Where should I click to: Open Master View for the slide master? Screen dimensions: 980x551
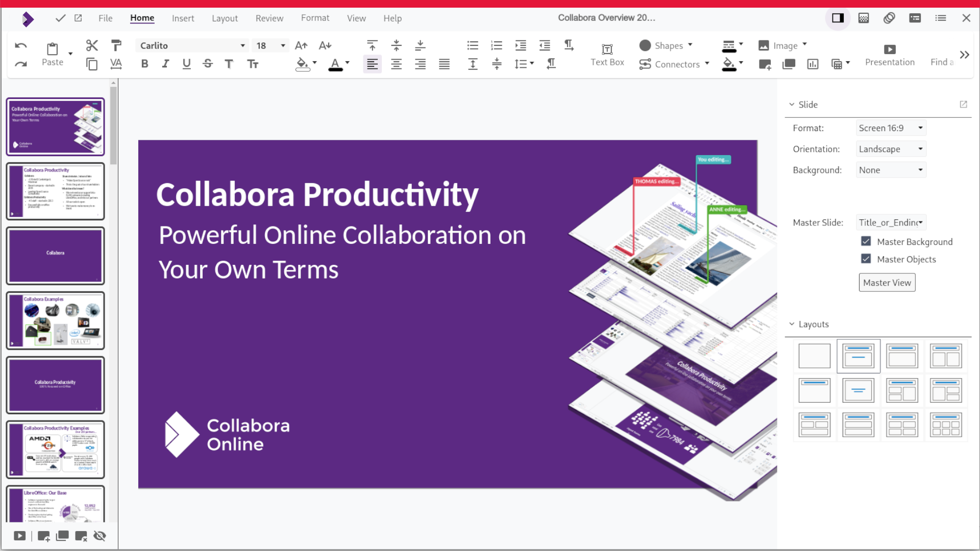(x=887, y=282)
